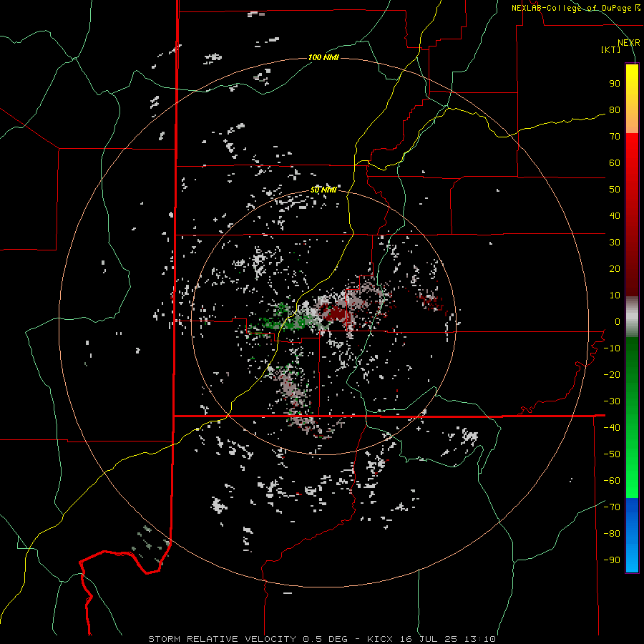This screenshot has width=644, height=644.
Task: Click the 90 value on the velocity scale
Action: [x=615, y=84]
